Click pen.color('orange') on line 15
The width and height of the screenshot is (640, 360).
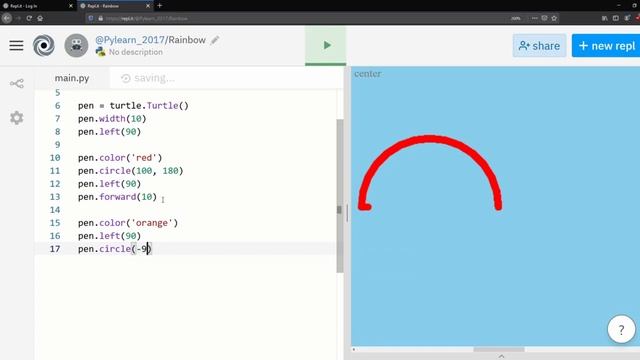[x=128, y=223]
